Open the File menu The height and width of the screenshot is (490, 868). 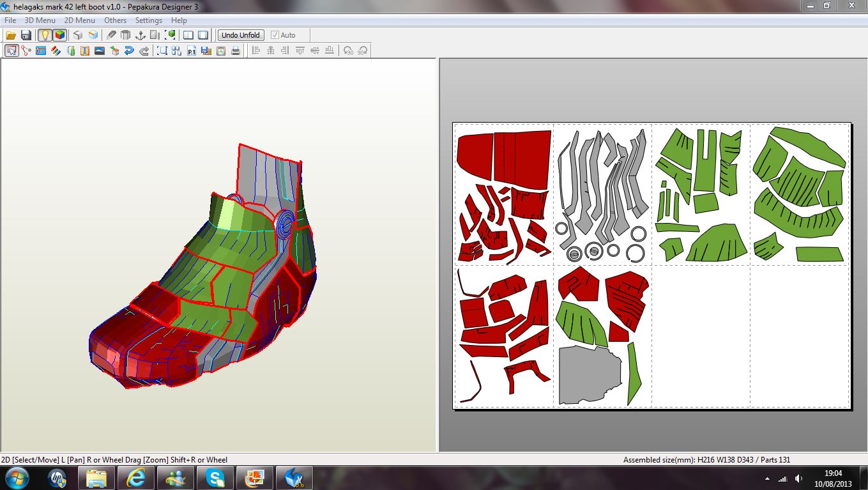tap(10, 20)
